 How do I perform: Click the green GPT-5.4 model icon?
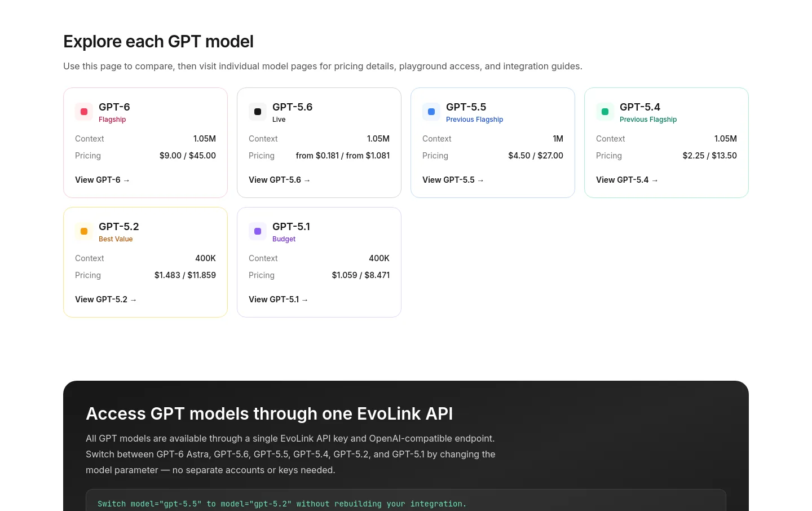tap(605, 112)
